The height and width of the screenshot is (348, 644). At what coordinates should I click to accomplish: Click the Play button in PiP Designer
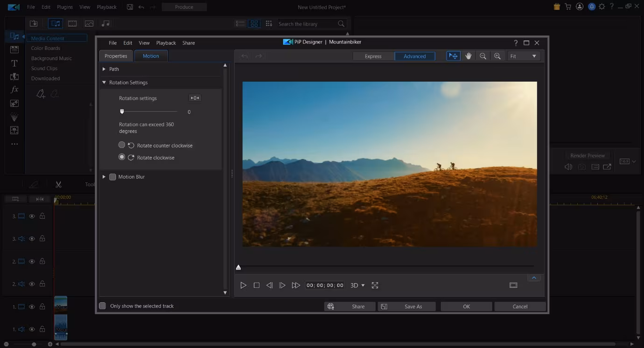(243, 285)
